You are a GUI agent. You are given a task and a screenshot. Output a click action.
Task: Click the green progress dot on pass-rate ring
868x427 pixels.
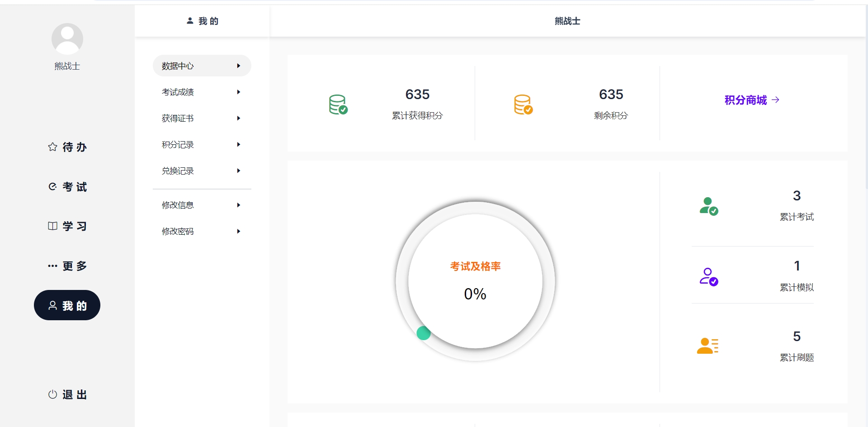424,333
